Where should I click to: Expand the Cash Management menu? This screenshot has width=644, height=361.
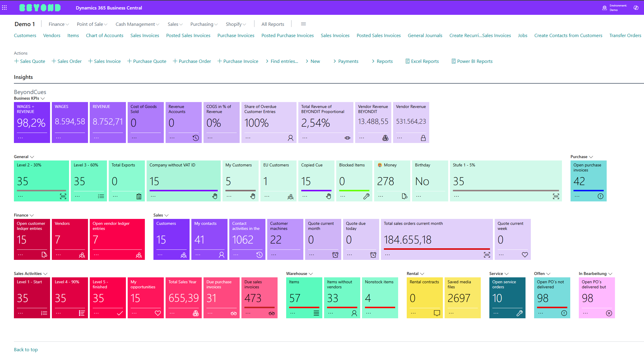[x=137, y=24]
